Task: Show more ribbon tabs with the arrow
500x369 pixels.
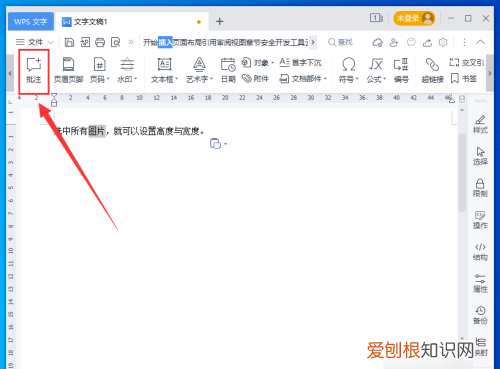Action: (313, 42)
